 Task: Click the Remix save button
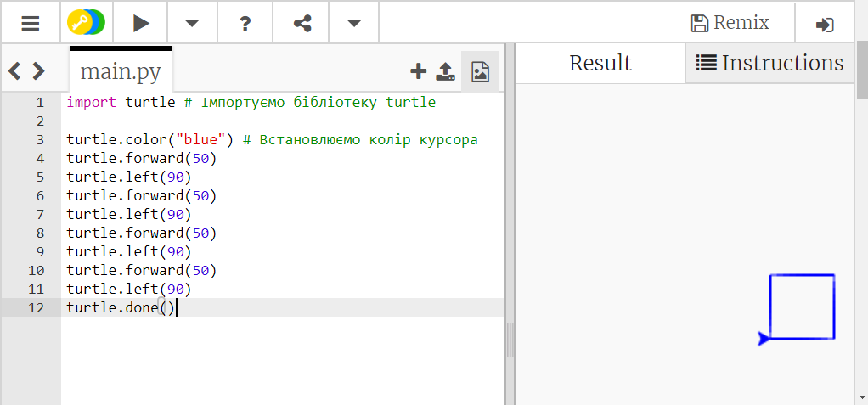730,23
